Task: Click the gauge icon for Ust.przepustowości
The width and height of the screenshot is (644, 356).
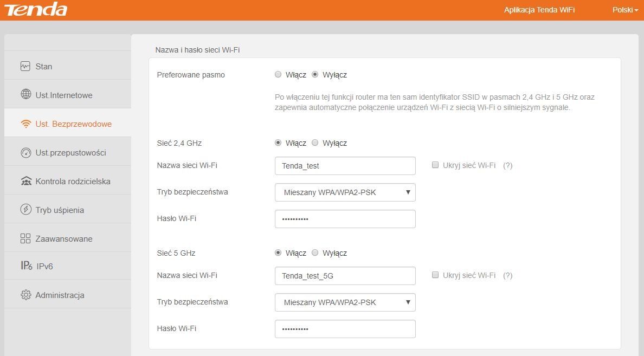Action: pos(26,153)
